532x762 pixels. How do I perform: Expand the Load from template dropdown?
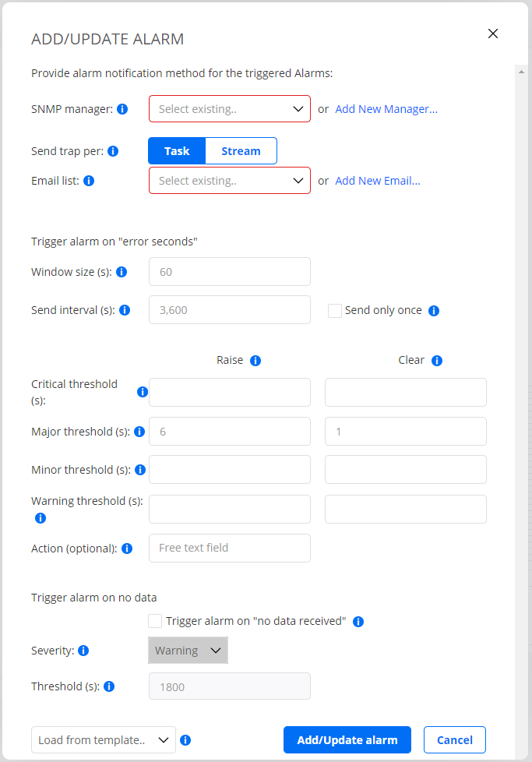103,740
